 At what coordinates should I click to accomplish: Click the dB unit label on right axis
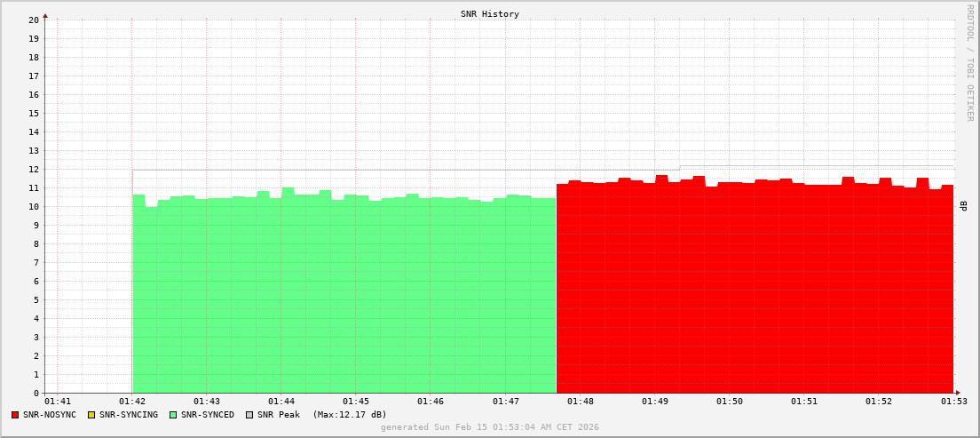pyautogui.click(x=964, y=206)
